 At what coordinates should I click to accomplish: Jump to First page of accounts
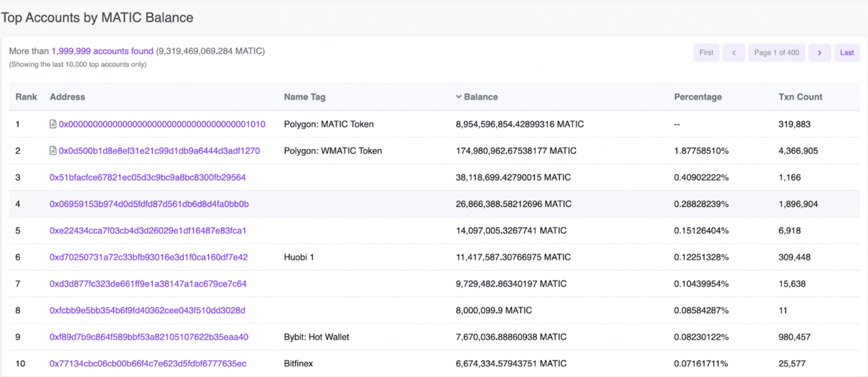[x=706, y=53]
